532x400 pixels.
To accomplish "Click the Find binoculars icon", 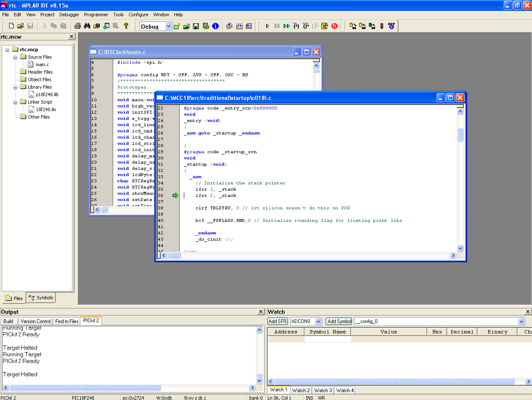I will coord(87,26).
